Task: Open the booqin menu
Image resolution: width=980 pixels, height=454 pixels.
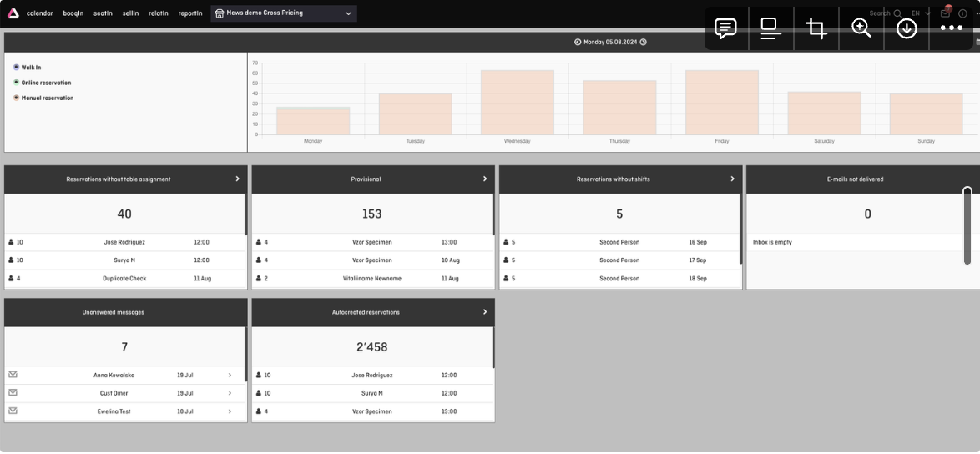Action: coord(73,13)
